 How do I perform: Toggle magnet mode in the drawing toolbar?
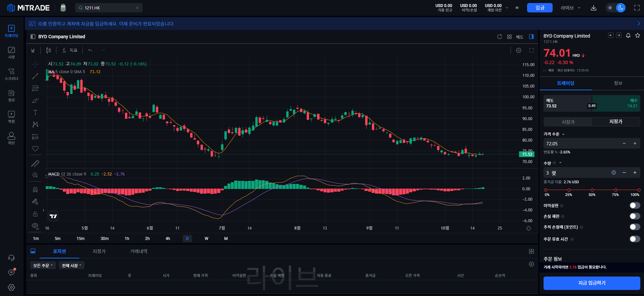point(35,190)
